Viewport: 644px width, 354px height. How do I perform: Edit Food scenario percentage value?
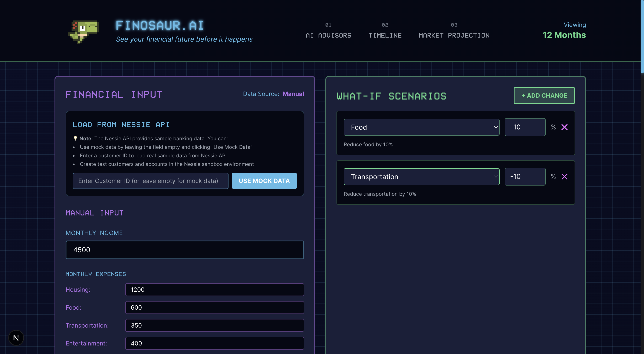pyautogui.click(x=525, y=127)
